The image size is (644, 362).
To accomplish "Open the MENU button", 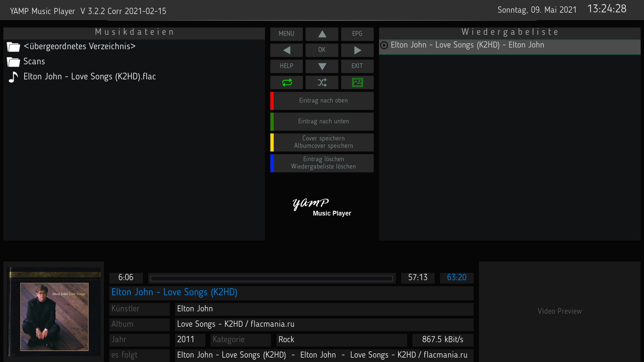I will tap(287, 34).
